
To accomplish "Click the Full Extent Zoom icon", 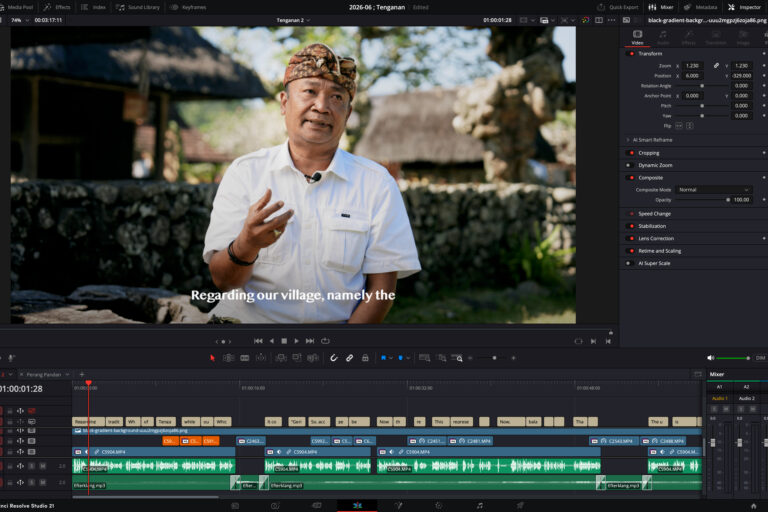I will (425, 358).
